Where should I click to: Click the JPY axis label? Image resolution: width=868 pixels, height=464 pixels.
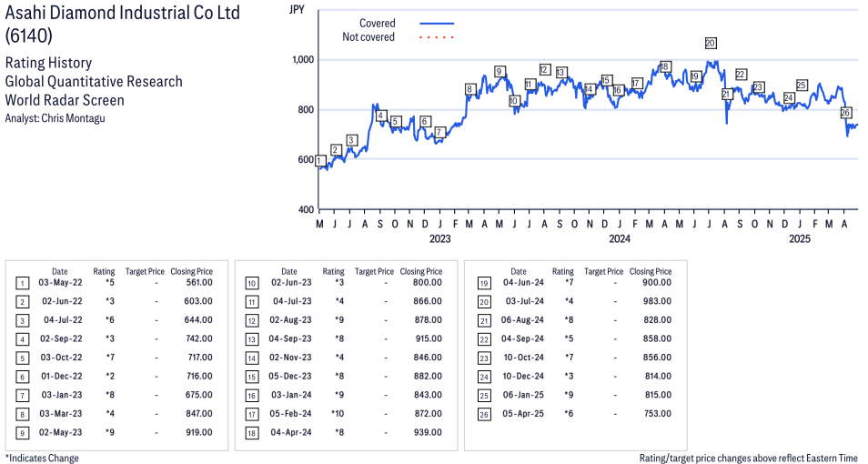pos(297,9)
